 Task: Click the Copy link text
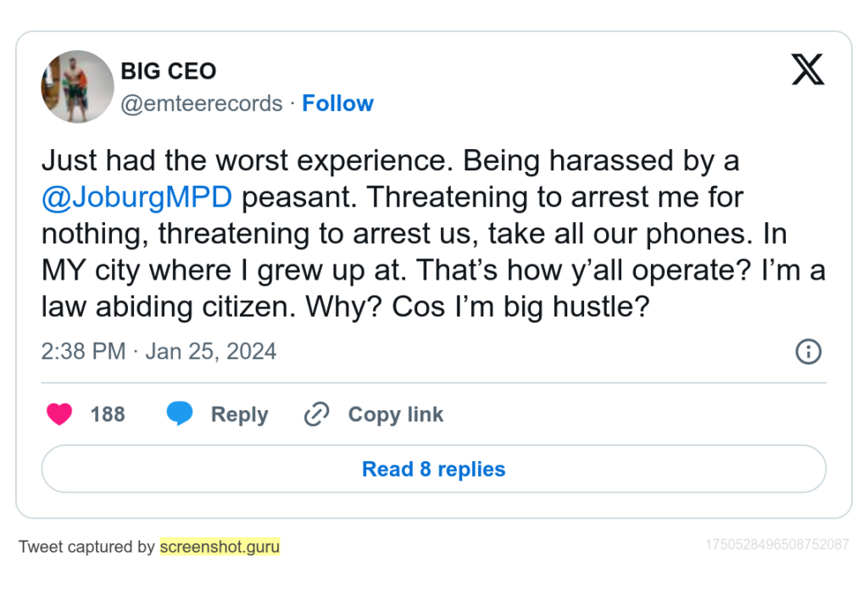pyautogui.click(x=396, y=414)
